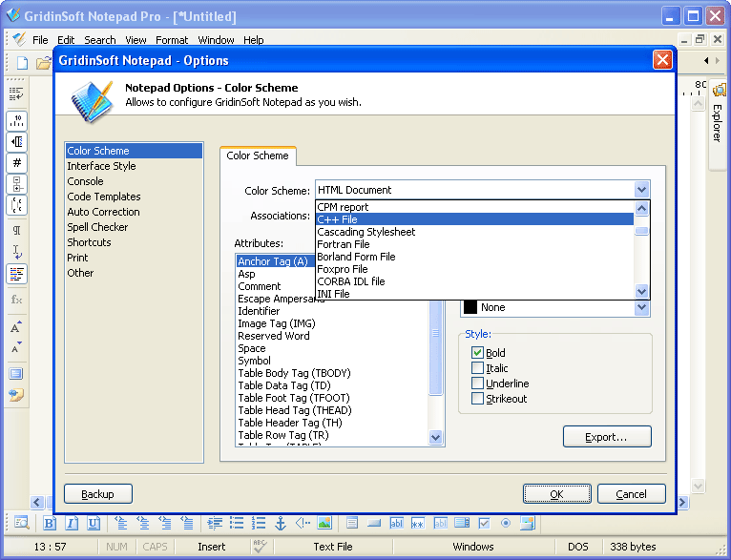The image size is (731, 560).
Task: Show paragraph marks pilcrow icon
Action: click(17, 230)
